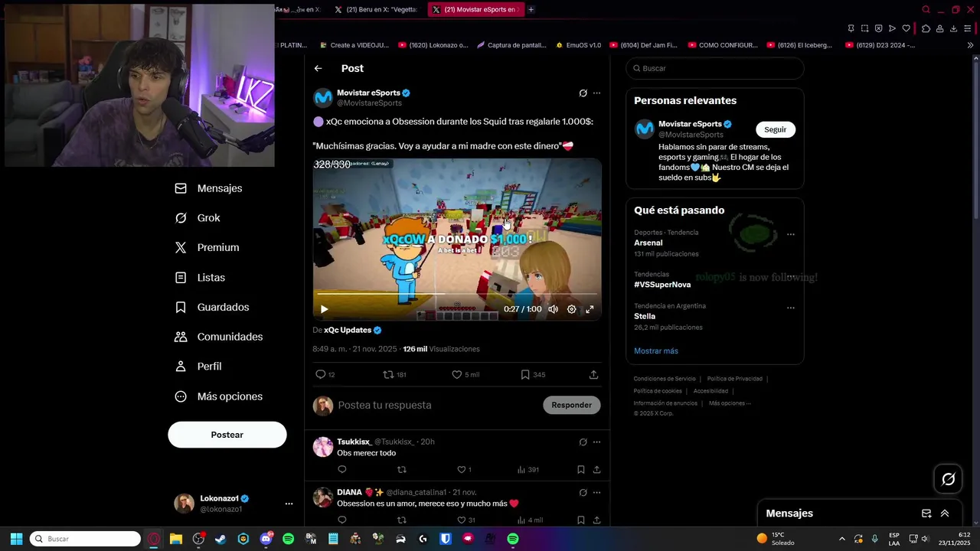This screenshot has height=551, width=980.
Task: Share the Movistar eSports post
Action: point(593,374)
